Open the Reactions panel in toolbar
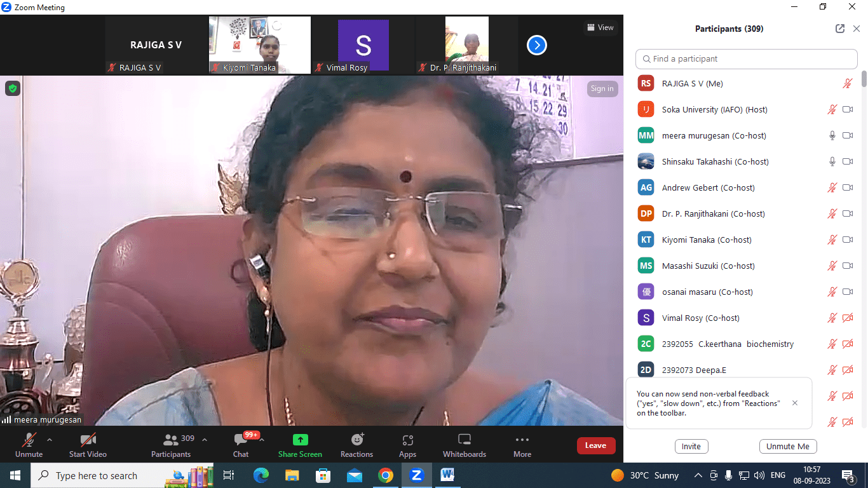The width and height of the screenshot is (868, 488). 356,445
